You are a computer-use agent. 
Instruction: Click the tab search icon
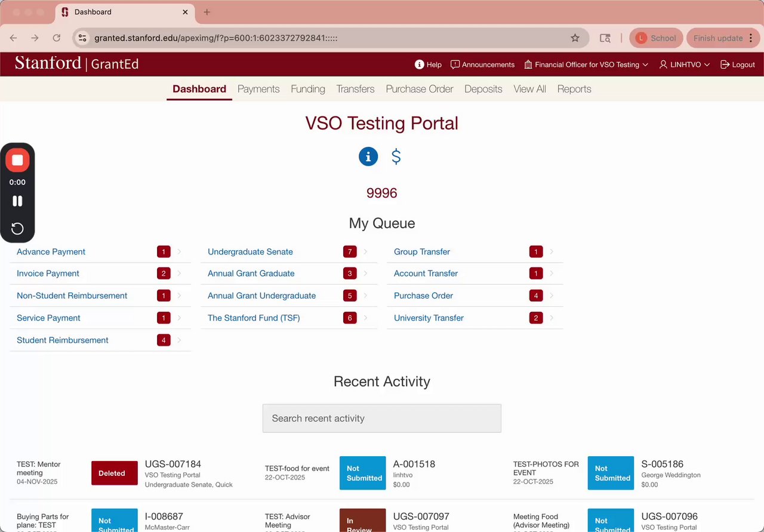pyautogui.click(x=605, y=38)
